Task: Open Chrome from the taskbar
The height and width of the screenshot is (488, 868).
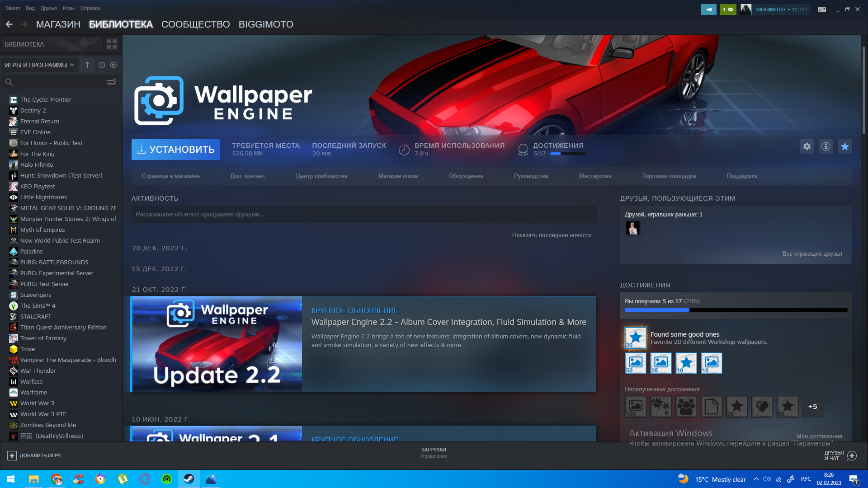Action: click(x=57, y=479)
